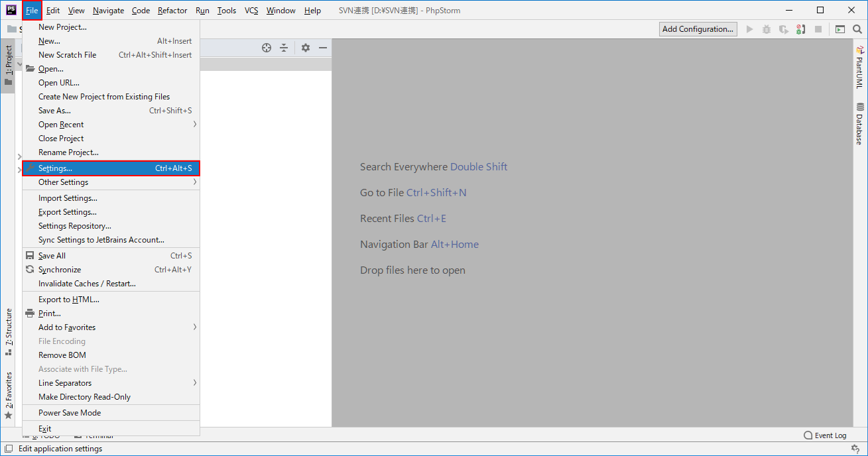Screen dimensions: 868x456
Task: Open the Database side tab
Action: (x=859, y=124)
